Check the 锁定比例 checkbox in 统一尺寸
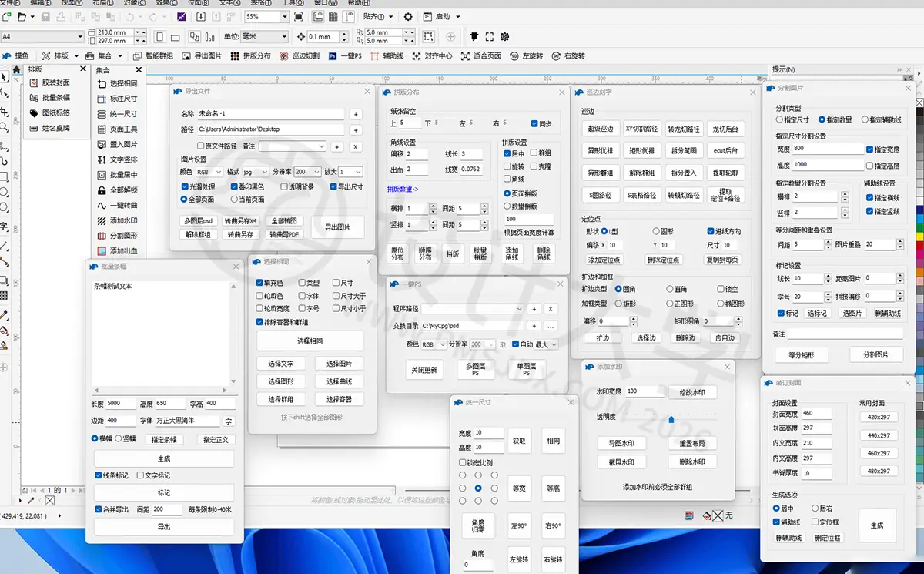Viewport: 924px width, 574px height. (x=462, y=463)
